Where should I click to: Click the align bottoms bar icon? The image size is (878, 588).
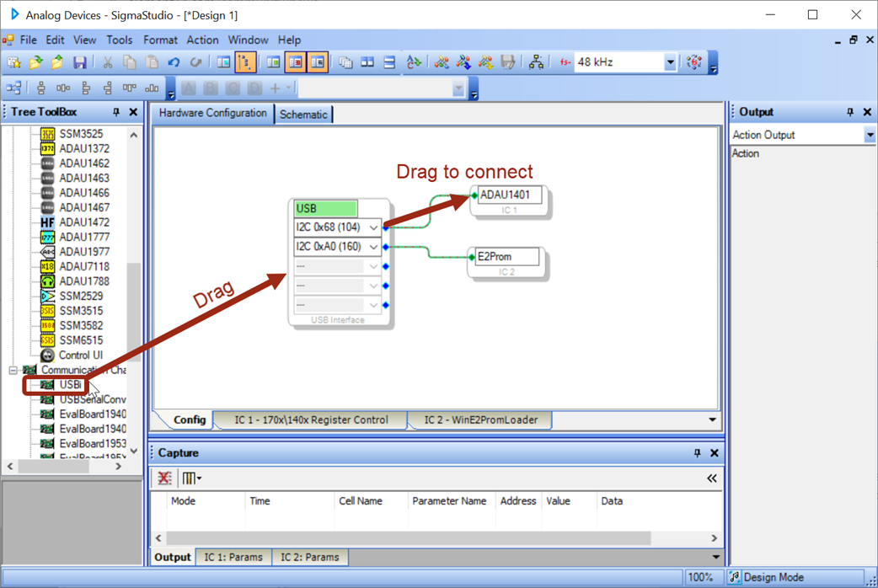(152, 88)
